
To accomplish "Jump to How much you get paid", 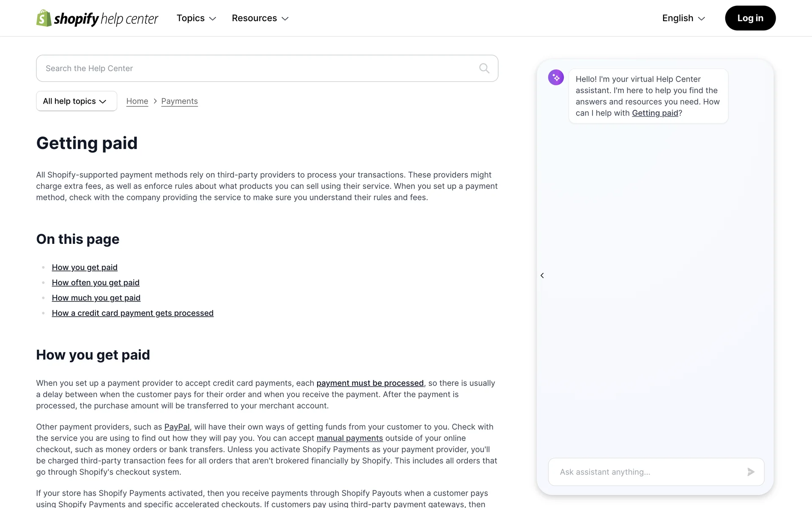I will coord(96,298).
